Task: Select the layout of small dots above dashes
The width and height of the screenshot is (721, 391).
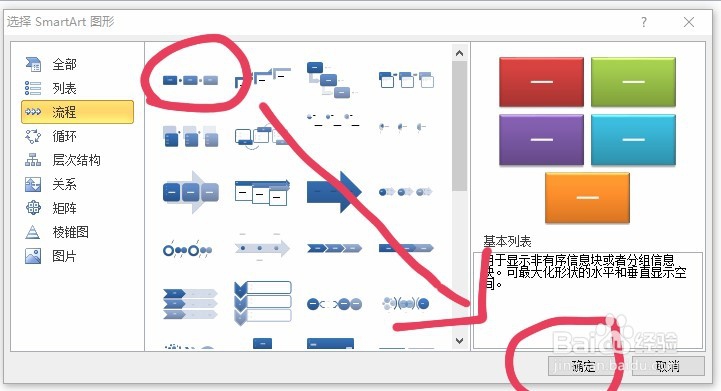Action: point(332,120)
